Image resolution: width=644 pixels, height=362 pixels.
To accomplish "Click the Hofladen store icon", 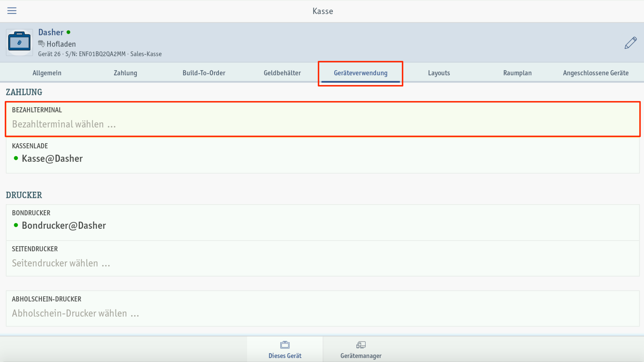I will point(41,44).
